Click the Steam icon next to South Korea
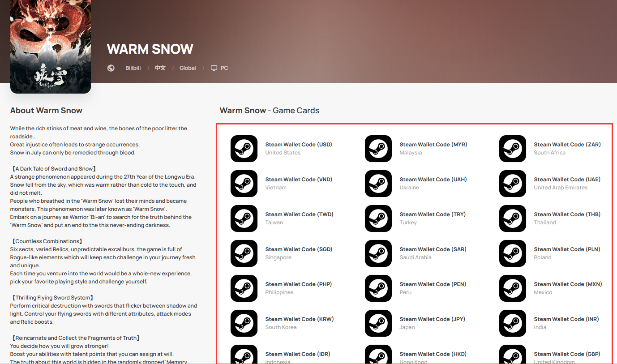 click(x=244, y=323)
